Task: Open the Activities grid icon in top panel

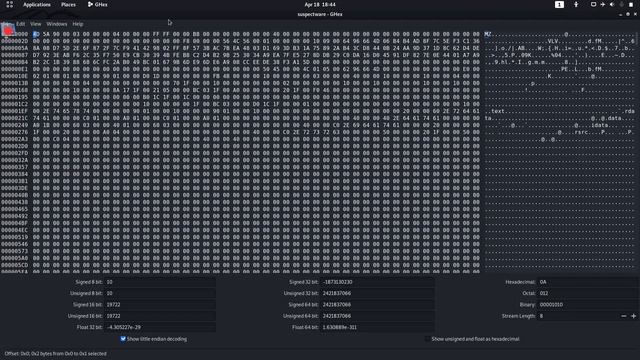Action: (x=9, y=4)
